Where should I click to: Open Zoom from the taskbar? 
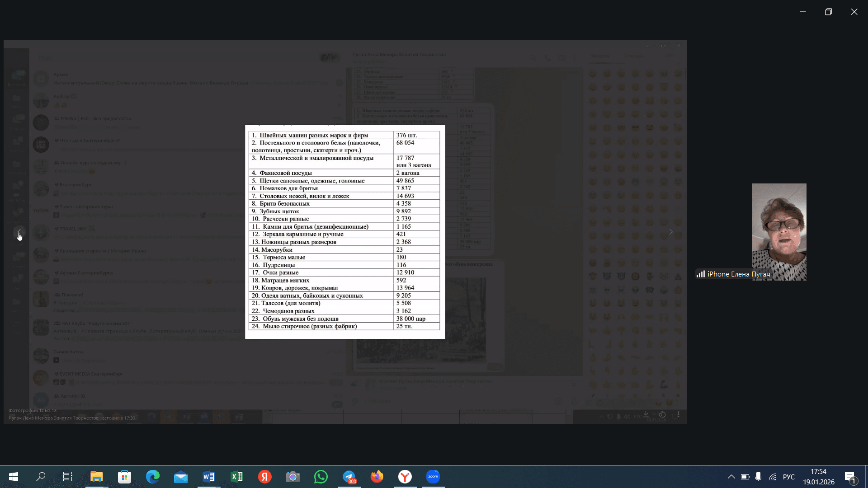[433, 477]
